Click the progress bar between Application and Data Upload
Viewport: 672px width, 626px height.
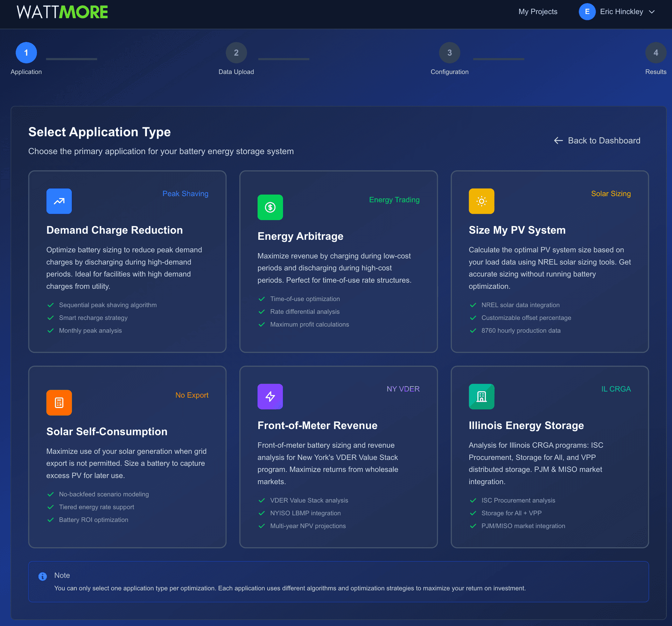71,59
